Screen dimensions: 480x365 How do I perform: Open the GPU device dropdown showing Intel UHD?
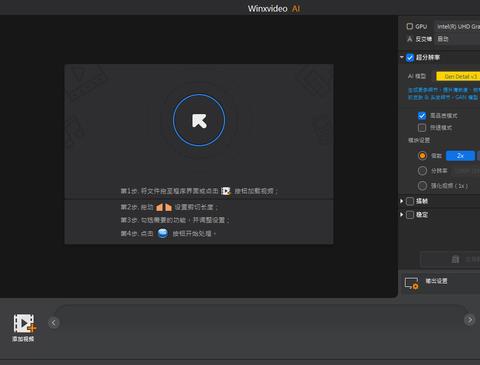[x=457, y=26]
